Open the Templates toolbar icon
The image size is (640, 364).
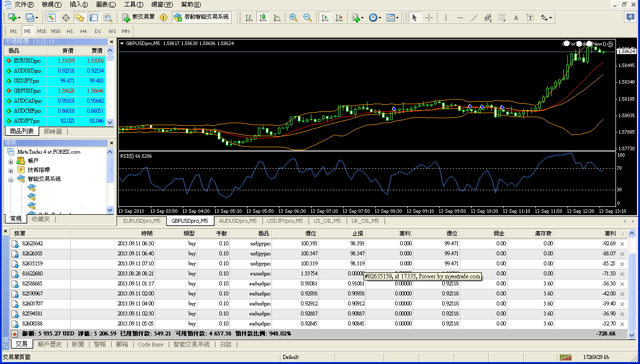pyautogui.click(x=392, y=18)
